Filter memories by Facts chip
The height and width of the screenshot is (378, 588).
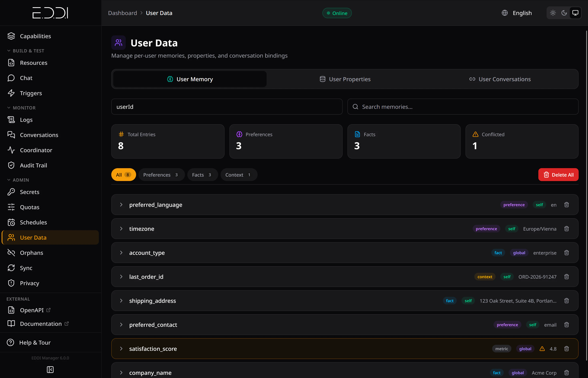click(202, 175)
